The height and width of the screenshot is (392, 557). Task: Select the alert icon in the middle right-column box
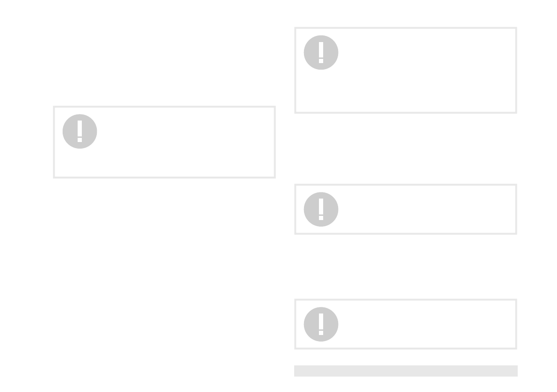coord(321,209)
